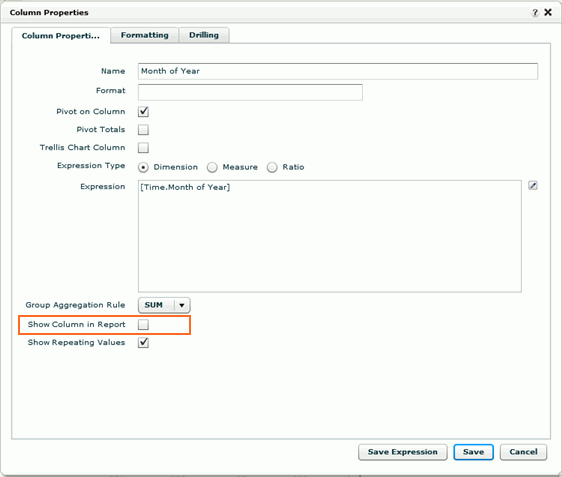The height and width of the screenshot is (477, 562).
Task: Click the SUM aggregation combo box
Action: pyautogui.click(x=164, y=305)
